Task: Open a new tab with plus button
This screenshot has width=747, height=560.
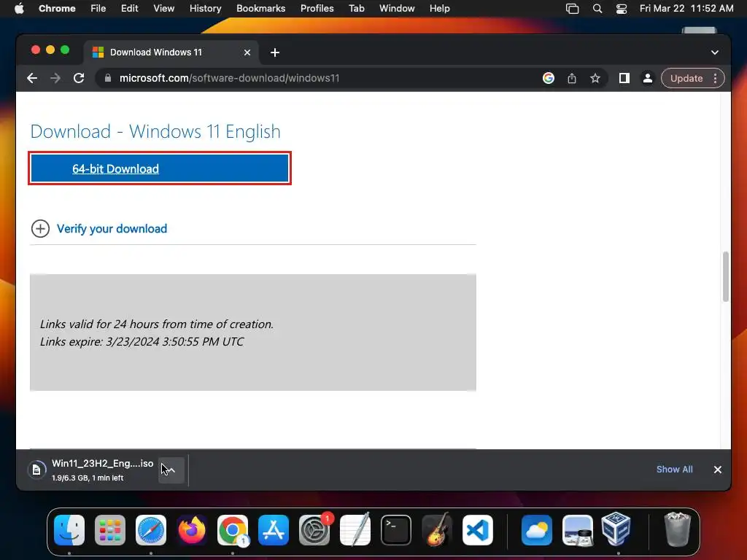Action: [275, 52]
